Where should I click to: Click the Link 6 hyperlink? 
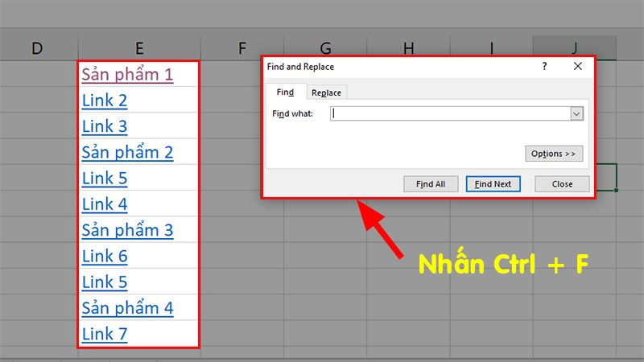click(105, 256)
